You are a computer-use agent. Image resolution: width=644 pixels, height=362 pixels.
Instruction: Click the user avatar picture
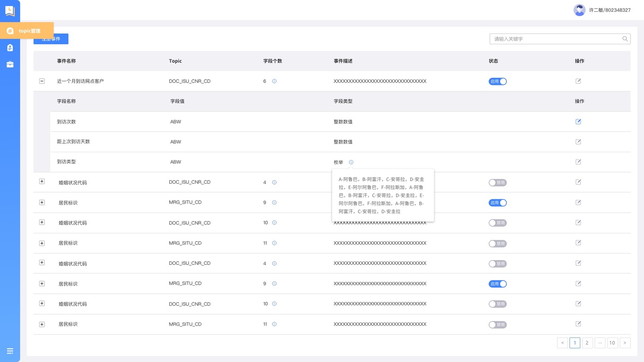tap(579, 10)
